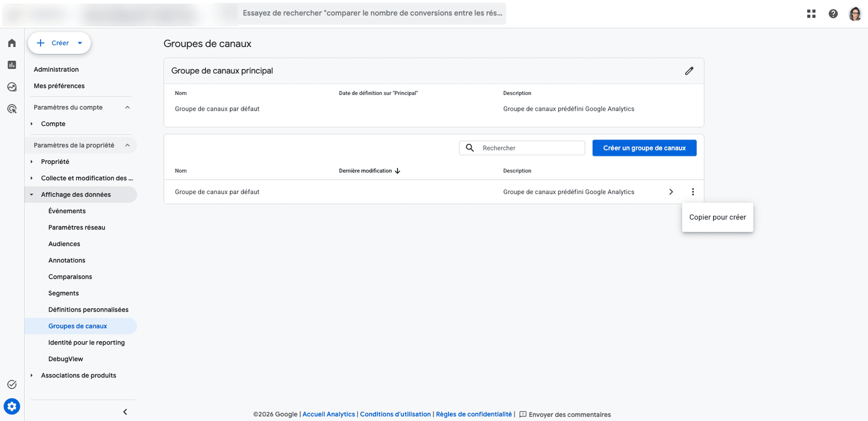Viewport: 868px width, 421px height.
Task: Open Règles de confidentialité footer link
Action: (474, 415)
